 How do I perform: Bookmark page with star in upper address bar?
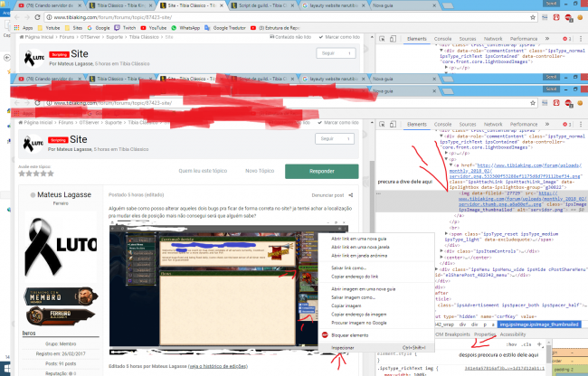(533, 17)
